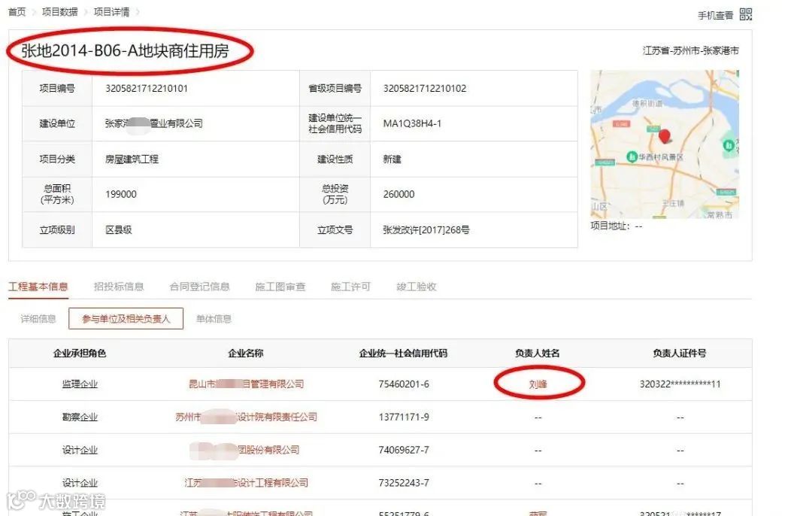Click total investment value 260000
The image size is (812, 516).
click(398, 194)
